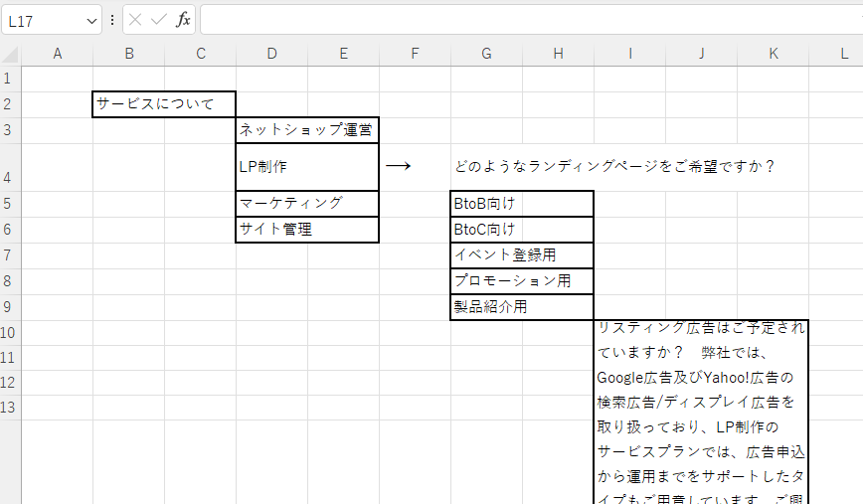863x504 pixels.
Task: Select row 10 header
Action: point(10,332)
